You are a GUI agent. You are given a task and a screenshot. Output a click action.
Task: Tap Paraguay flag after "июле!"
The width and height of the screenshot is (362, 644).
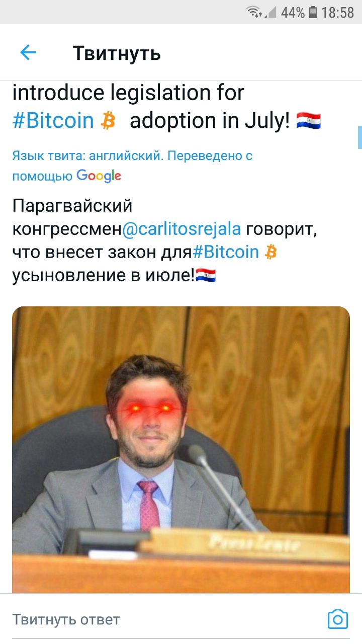pos(206,275)
